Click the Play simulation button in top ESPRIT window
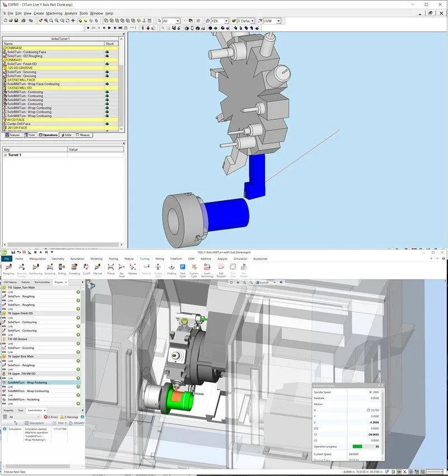The width and height of the screenshot is (448, 476). [110, 28]
